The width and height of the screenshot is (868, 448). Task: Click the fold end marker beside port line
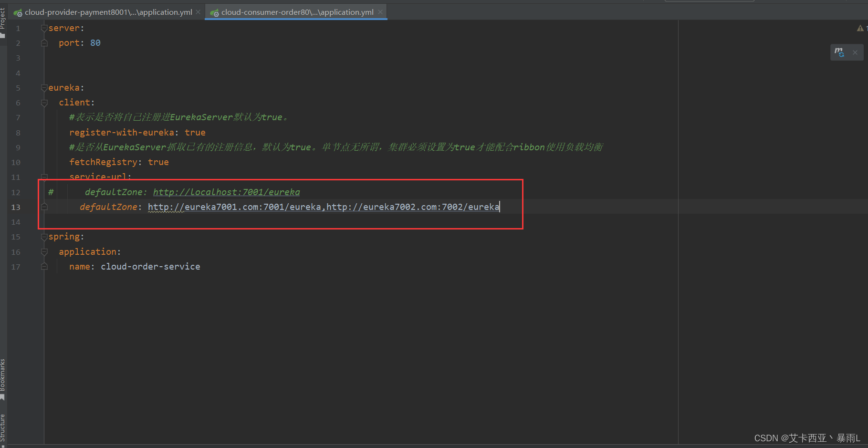44,43
